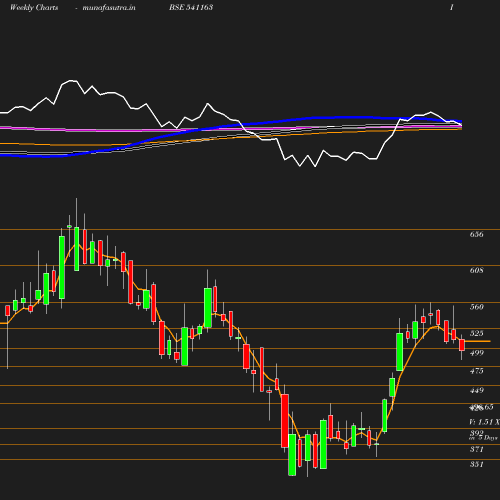Image resolution: width=500 pixels, height=500 pixels.
Task: Click the 560 price level label
Action: pos(476,307)
